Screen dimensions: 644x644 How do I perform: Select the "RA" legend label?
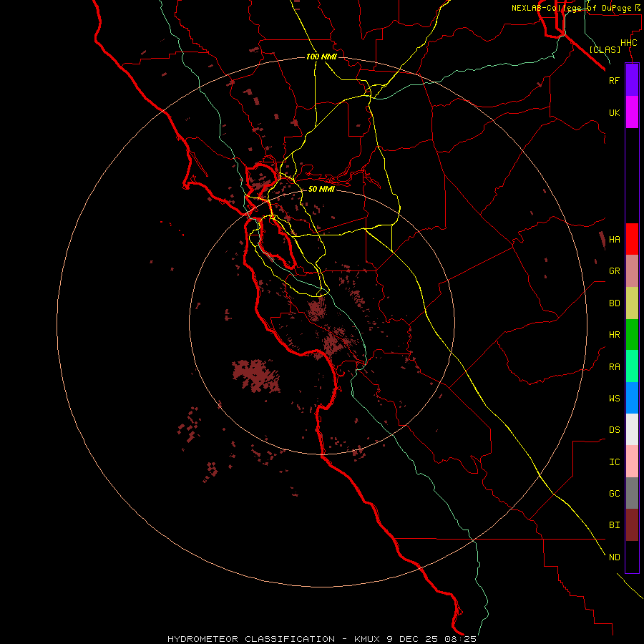[x=614, y=367]
